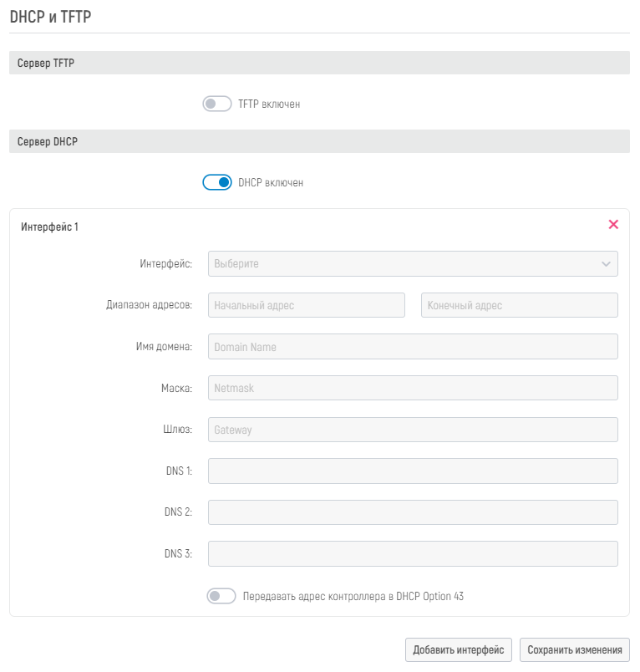Disable the DHCP включен switch
640x672 pixels.
pos(216,182)
